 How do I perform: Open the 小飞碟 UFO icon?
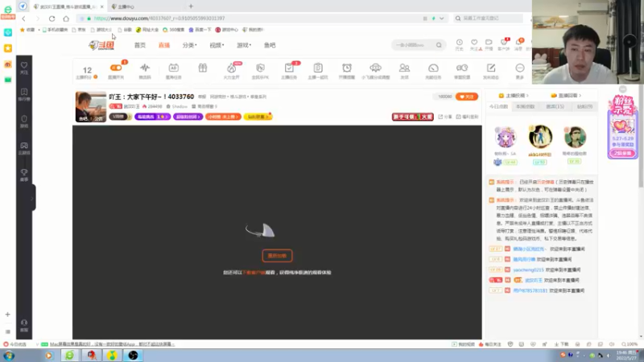(375, 68)
